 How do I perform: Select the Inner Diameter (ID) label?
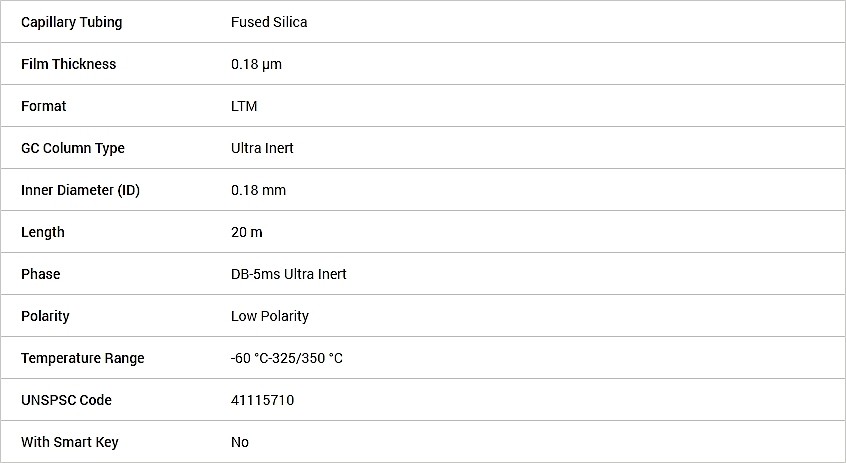80,190
